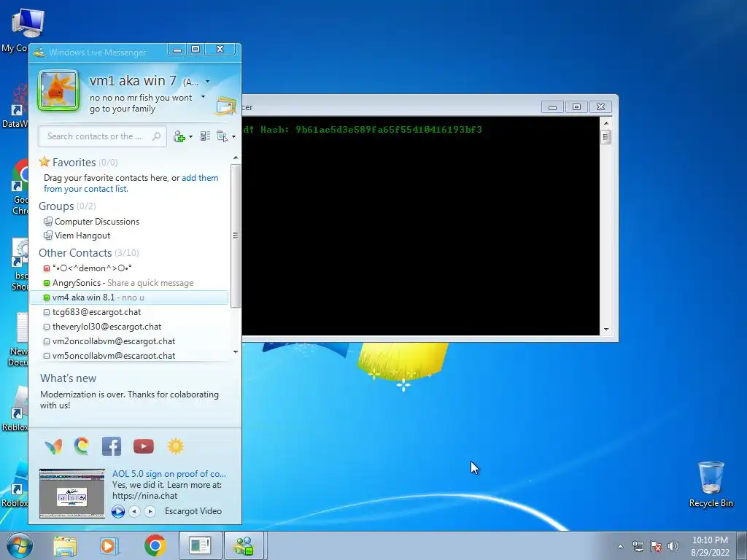747x560 pixels.
Task: Maximize the console window
Action: click(576, 106)
